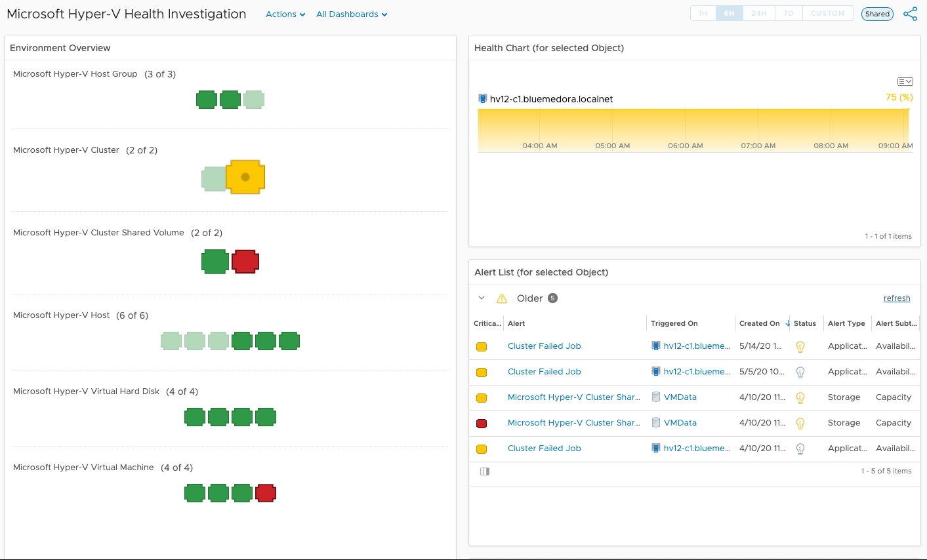Click the Capacity cell in the red alert row
The image size is (927, 560).
[x=894, y=423]
